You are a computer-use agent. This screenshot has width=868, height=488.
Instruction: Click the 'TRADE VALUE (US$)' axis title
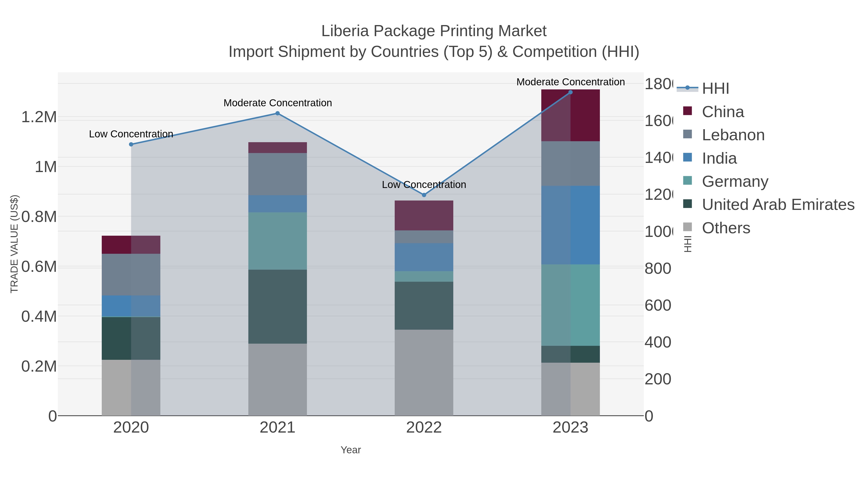pos(14,244)
